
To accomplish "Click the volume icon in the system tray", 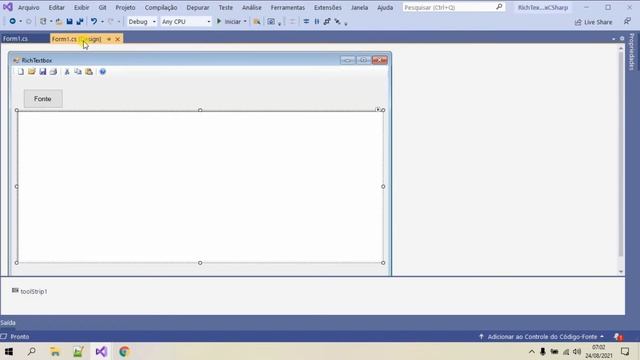I will click(x=577, y=351).
